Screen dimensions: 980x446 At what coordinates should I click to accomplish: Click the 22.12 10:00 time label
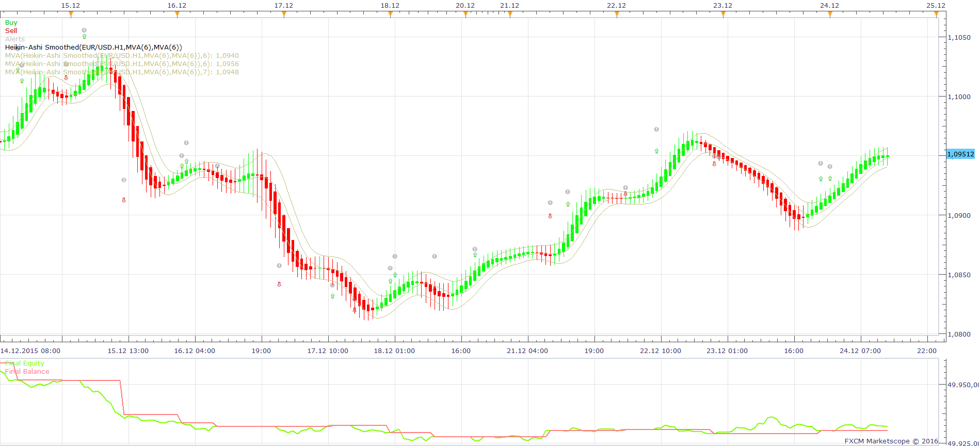pos(661,351)
